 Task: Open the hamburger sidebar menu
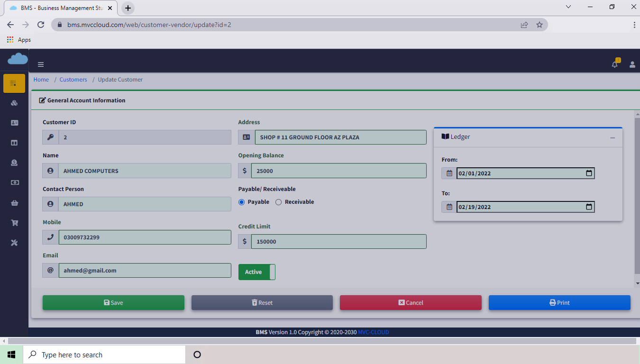coord(41,64)
